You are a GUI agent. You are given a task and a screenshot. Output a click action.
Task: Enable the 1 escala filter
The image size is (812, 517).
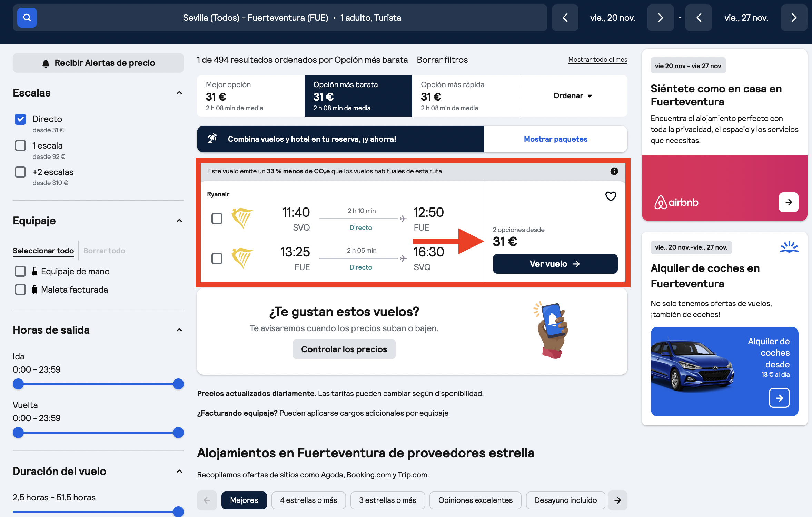[x=20, y=145]
